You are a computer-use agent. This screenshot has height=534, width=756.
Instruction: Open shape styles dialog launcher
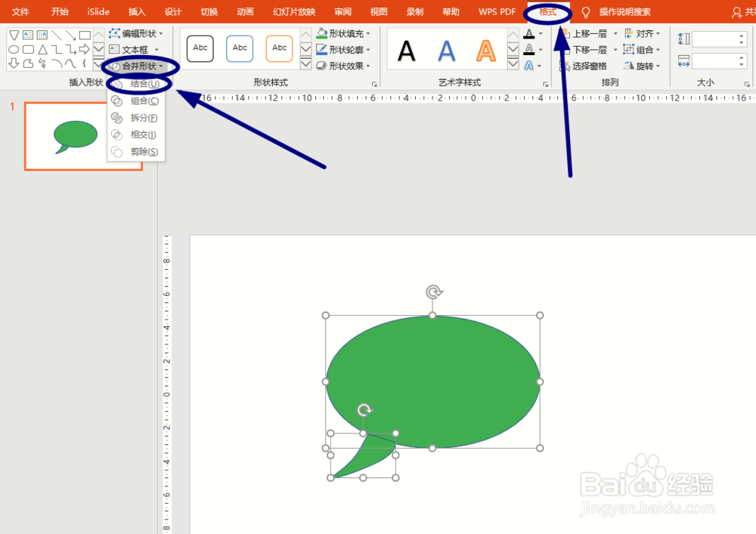374,85
